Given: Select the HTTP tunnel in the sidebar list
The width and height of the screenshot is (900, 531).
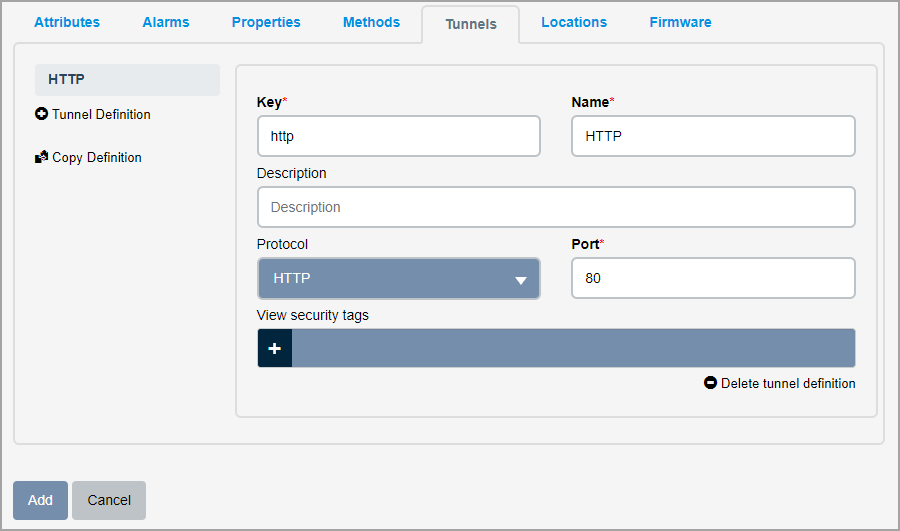Looking at the screenshot, I should point(127,79).
